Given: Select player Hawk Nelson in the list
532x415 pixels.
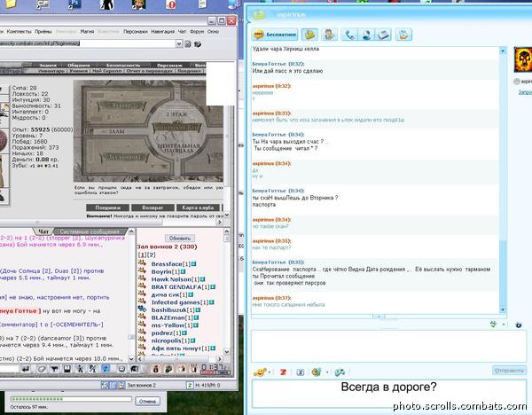Looking at the screenshot, I should (x=171, y=279).
